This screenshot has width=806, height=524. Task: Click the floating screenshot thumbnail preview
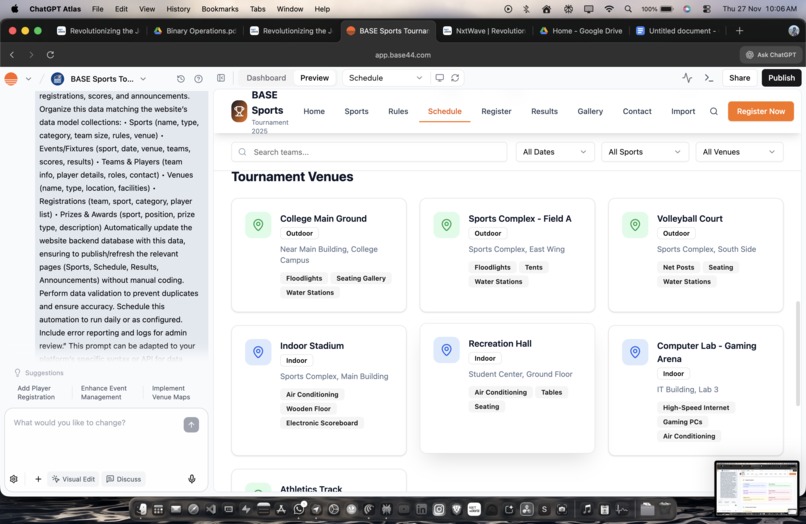[x=757, y=488]
